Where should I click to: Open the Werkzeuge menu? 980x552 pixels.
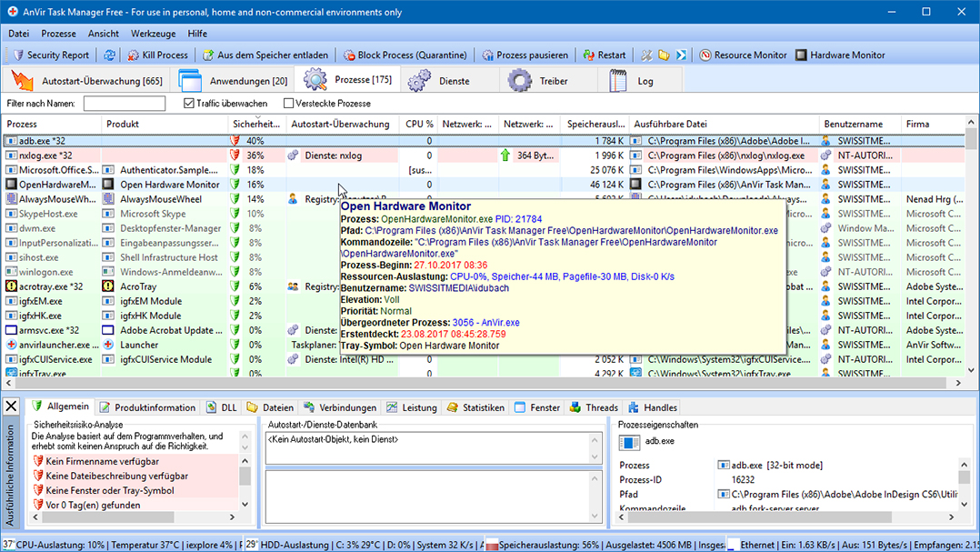153,34
